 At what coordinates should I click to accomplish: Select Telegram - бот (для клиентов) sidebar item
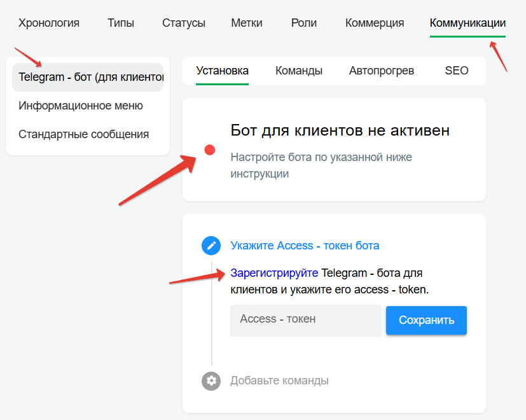click(x=88, y=77)
